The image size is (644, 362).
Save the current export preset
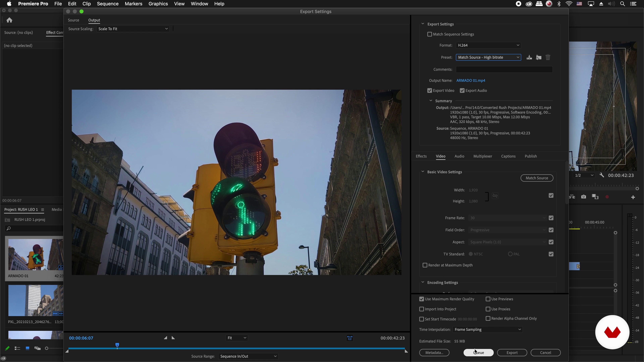coord(529,57)
